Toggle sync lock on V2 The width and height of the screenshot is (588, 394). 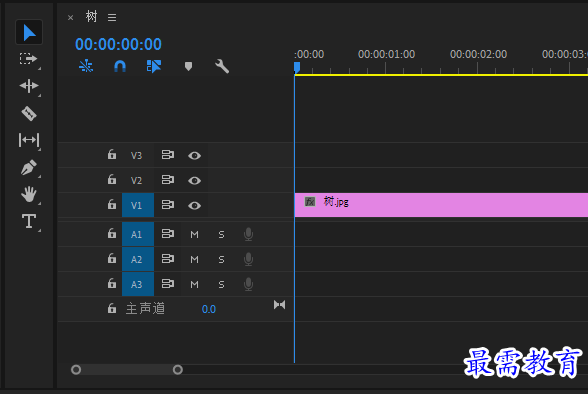[168, 180]
